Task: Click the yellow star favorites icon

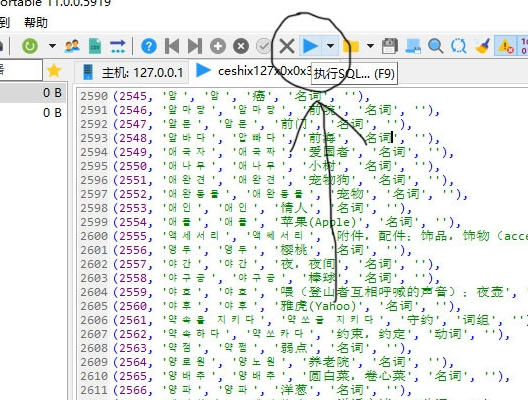Action: click(x=54, y=70)
